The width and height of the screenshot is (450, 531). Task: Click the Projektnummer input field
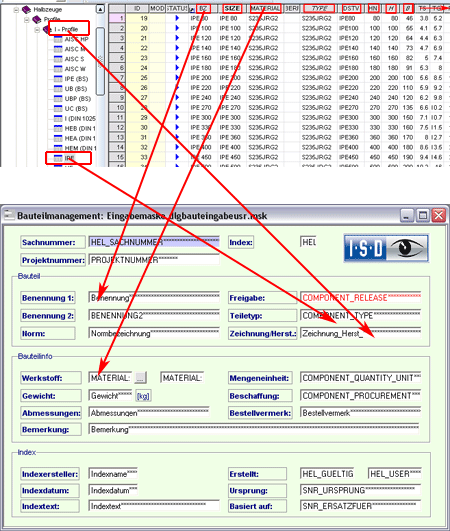tap(154, 260)
